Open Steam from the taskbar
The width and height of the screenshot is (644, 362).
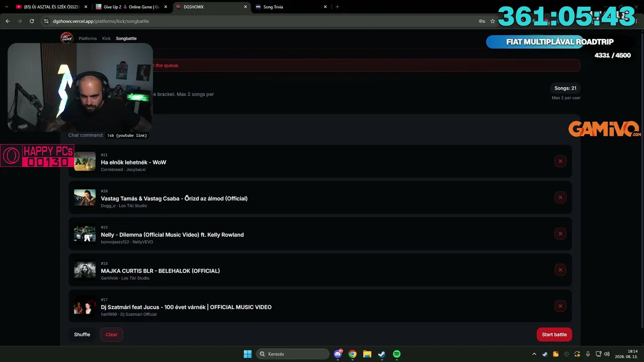[x=382, y=354]
